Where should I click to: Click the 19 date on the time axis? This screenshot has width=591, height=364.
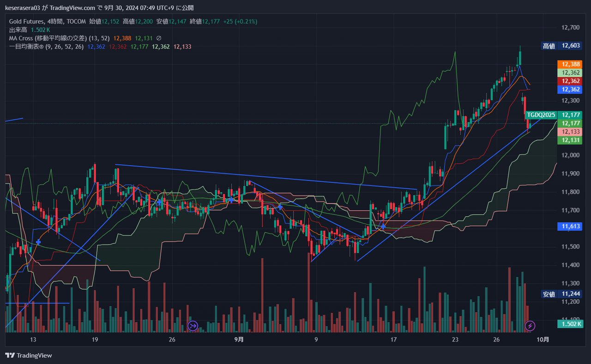click(95, 340)
